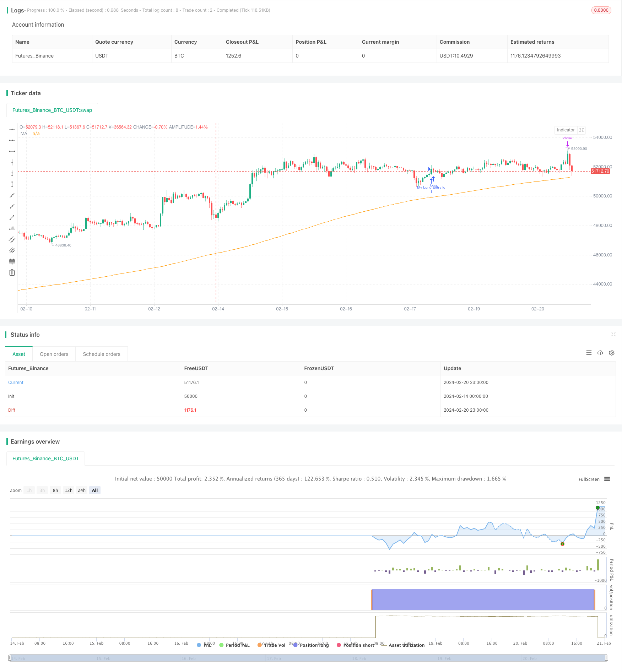Click the Init update time 2024-02-14 00:00:00
This screenshot has height=672, width=622.
point(466,396)
